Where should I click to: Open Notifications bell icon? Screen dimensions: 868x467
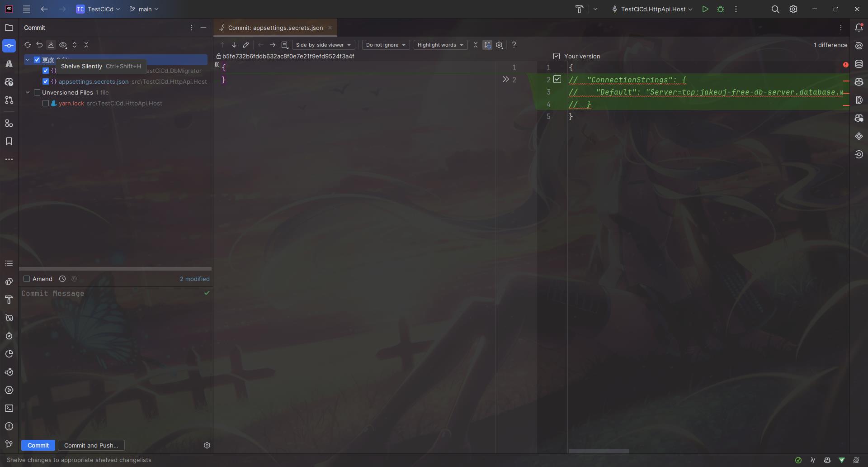[859, 28]
